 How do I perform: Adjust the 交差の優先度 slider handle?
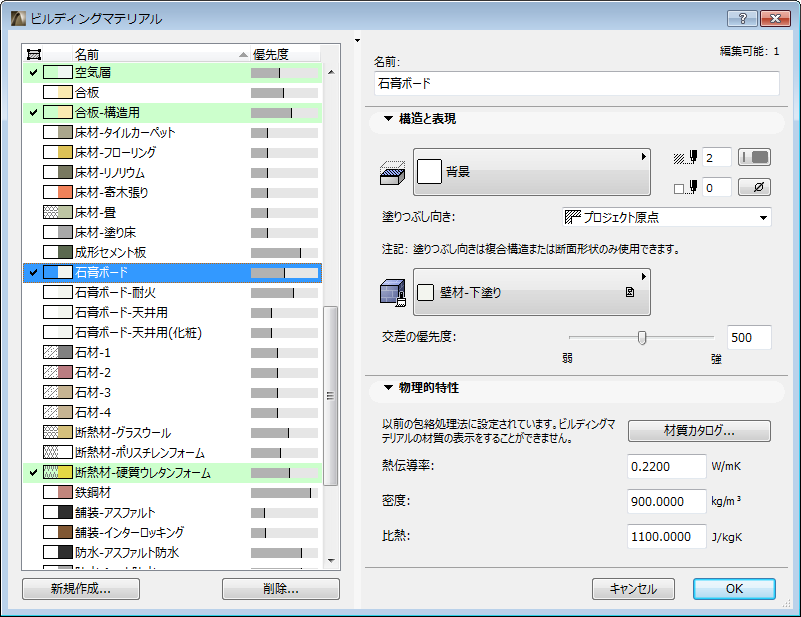pos(642,338)
